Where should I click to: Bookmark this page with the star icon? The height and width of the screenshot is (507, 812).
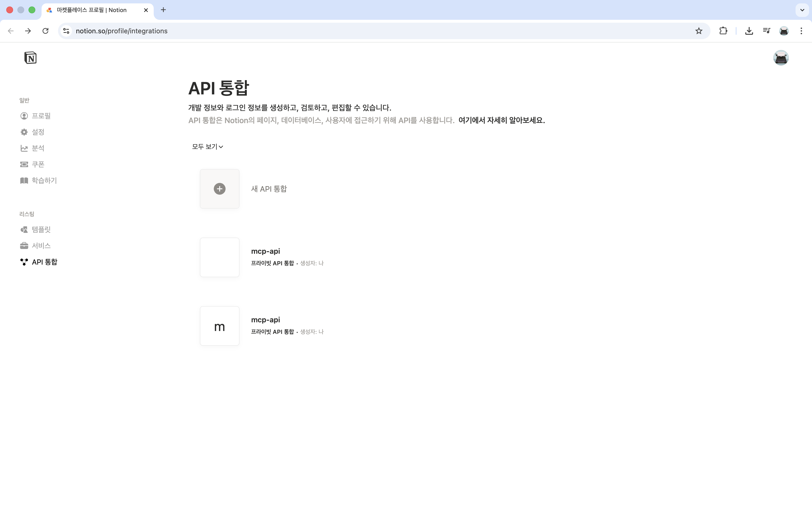pyautogui.click(x=699, y=31)
